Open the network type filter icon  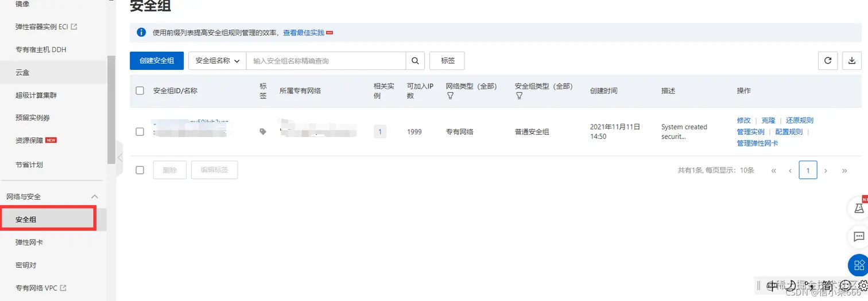click(x=450, y=96)
